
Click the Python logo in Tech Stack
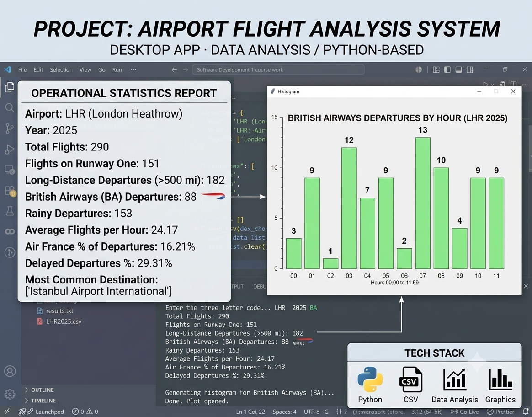[370, 380]
